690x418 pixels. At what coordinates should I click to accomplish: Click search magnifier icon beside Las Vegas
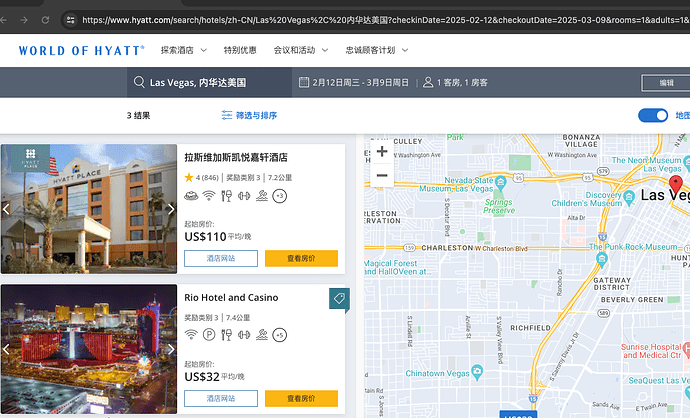click(x=139, y=82)
